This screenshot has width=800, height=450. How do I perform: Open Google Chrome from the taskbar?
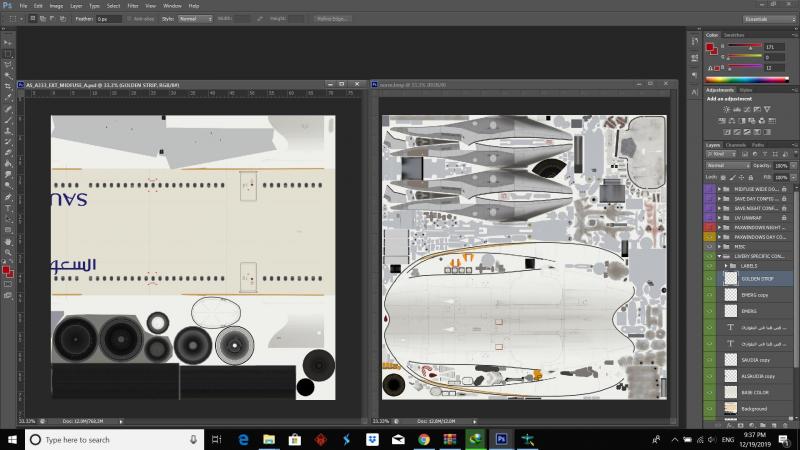tap(423, 439)
